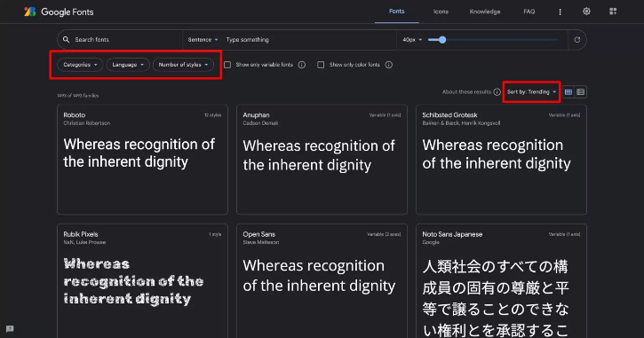Screen dimensions: 644x338
Task: Go to the Icons tab
Action: (441, 12)
